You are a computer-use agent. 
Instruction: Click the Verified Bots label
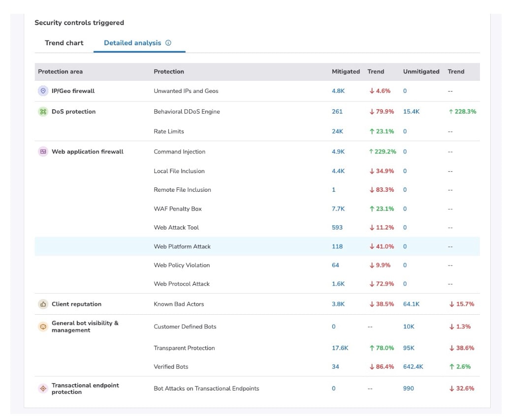171,367
